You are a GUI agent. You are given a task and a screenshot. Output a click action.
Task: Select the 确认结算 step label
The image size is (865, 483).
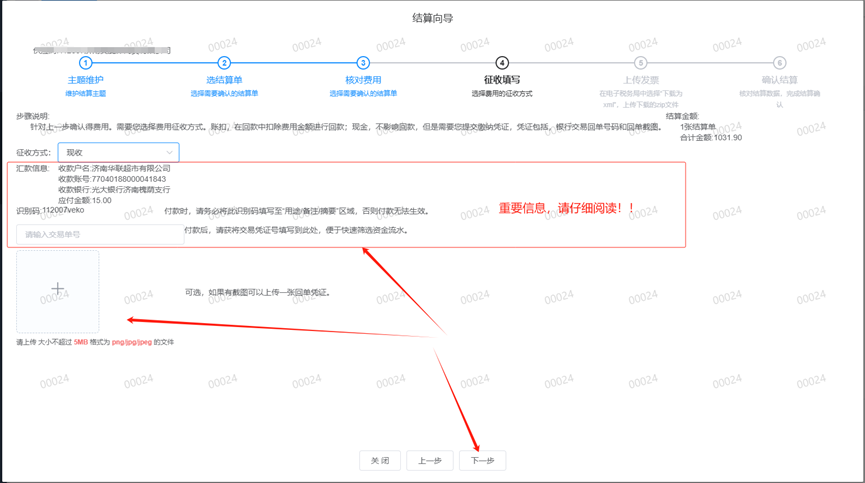click(x=779, y=80)
